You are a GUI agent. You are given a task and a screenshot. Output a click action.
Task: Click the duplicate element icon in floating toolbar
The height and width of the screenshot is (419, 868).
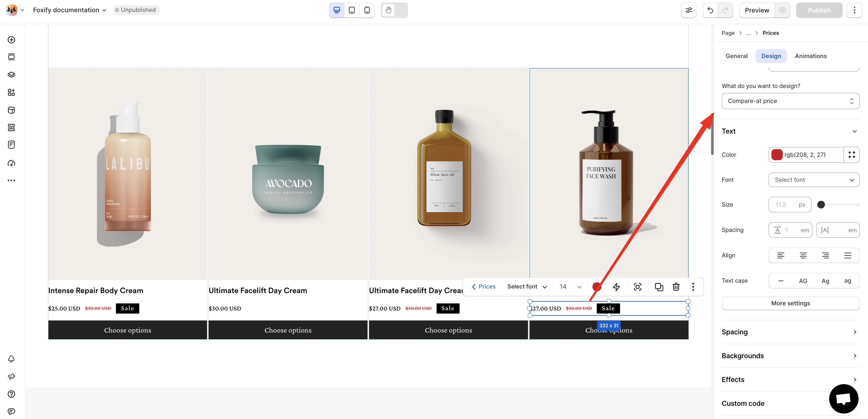tap(659, 287)
